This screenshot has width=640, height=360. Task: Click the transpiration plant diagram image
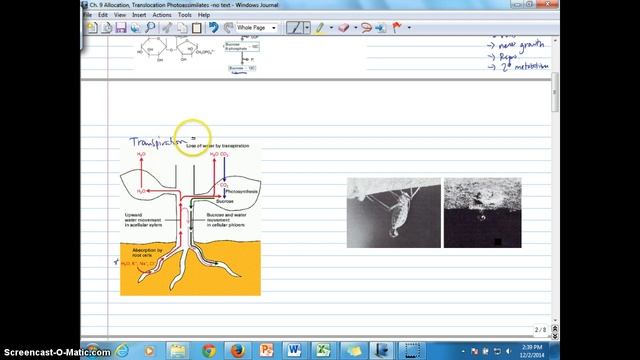190,220
